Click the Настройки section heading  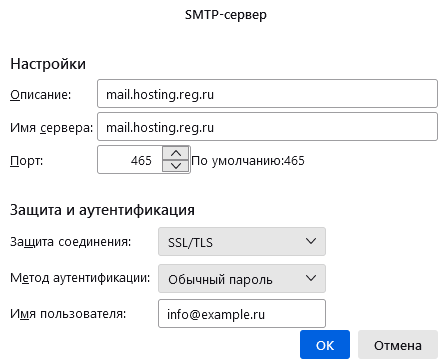[48, 64]
